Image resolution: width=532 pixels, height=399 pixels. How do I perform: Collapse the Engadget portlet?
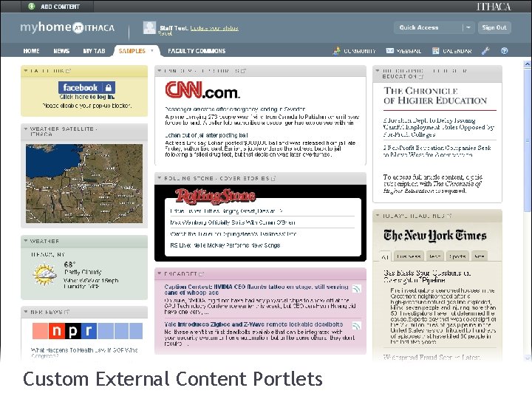pyautogui.click(x=159, y=273)
